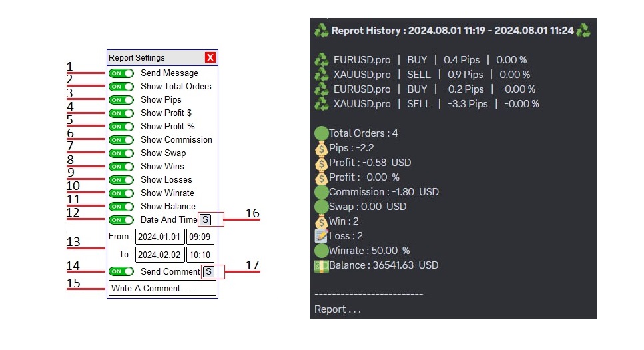
Task: Click the From date field 2024.01.01
Action: click(x=160, y=237)
